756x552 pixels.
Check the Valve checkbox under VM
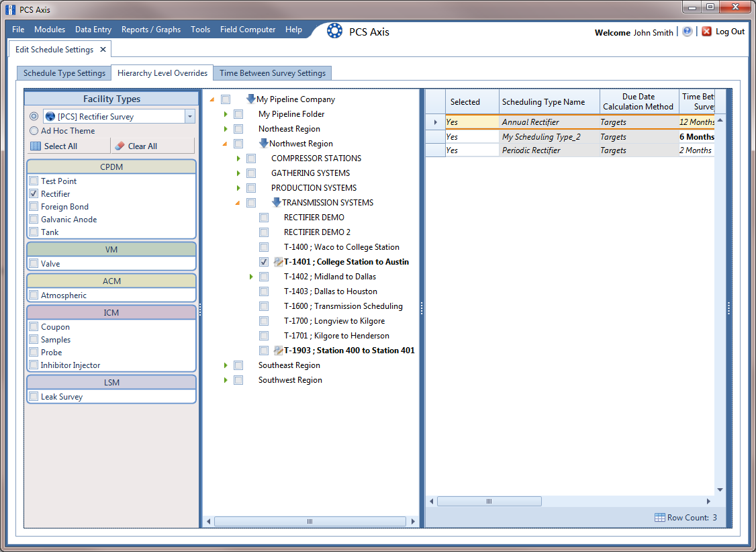point(34,264)
